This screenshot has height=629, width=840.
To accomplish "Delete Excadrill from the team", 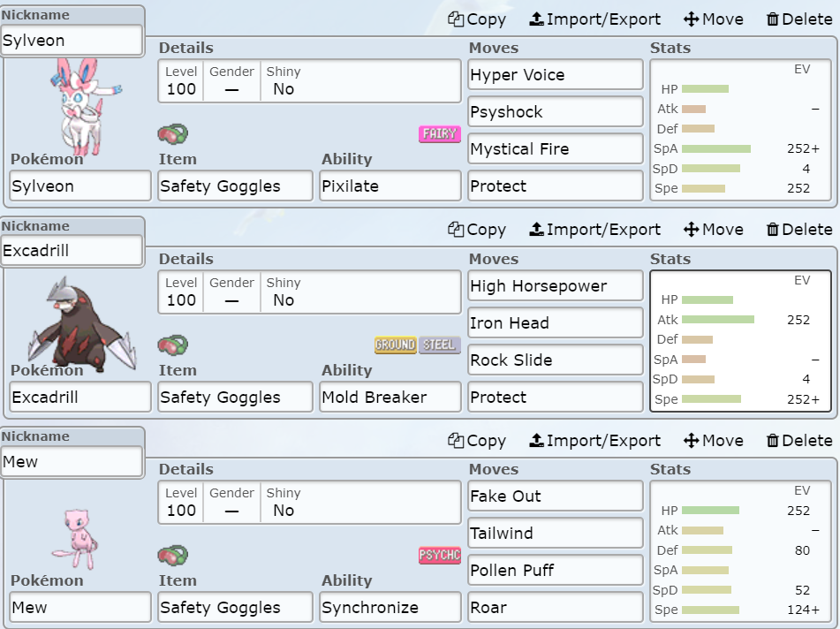I will 799,230.
